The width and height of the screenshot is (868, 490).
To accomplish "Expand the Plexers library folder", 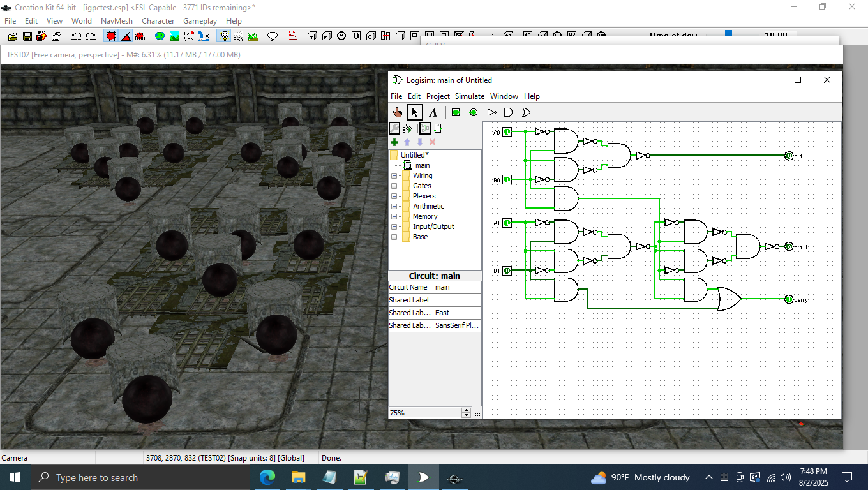I will coord(394,196).
